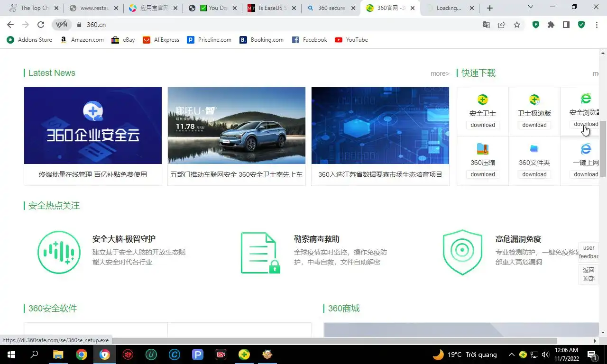Open Facebook bookmark
The width and height of the screenshot is (607, 364).
[x=309, y=40]
